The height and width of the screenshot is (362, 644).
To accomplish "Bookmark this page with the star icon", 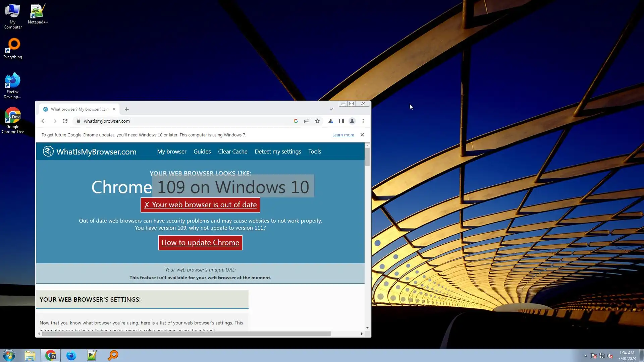I will (317, 121).
